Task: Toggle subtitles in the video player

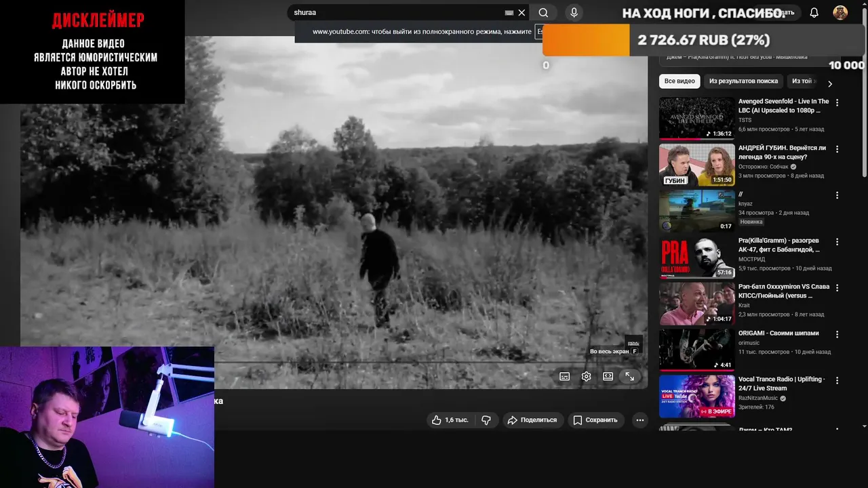Action: 564,376
